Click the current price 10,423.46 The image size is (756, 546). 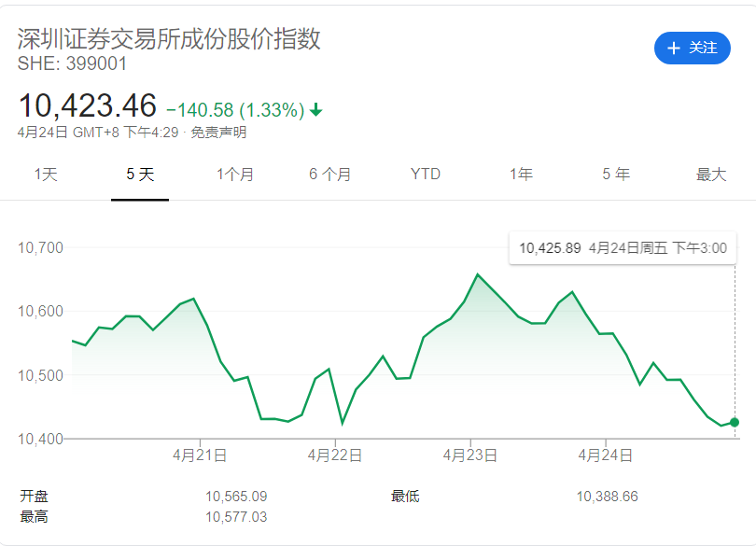pos(87,105)
